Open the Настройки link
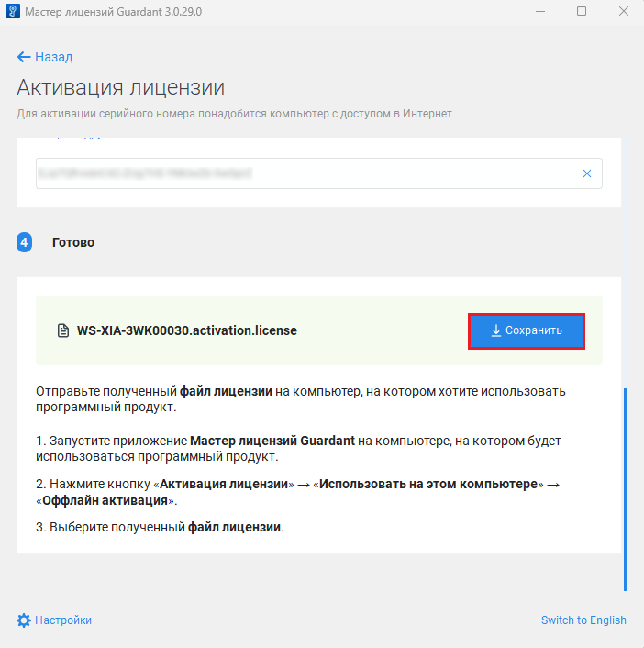This screenshot has width=644, height=648. (x=63, y=620)
